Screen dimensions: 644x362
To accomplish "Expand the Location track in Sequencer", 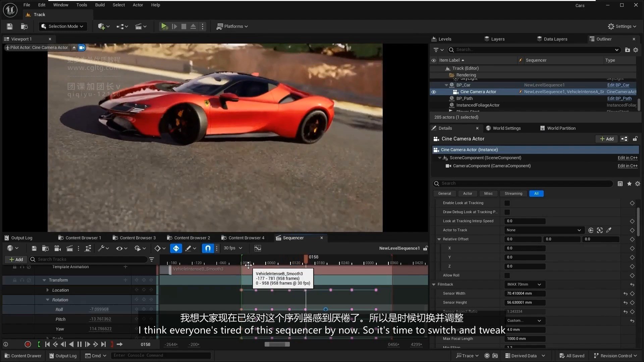I will pyautogui.click(x=48, y=290).
